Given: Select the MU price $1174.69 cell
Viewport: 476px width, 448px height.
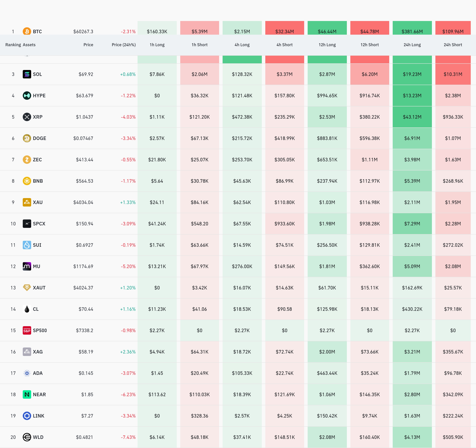Looking at the screenshot, I should click(x=83, y=266).
